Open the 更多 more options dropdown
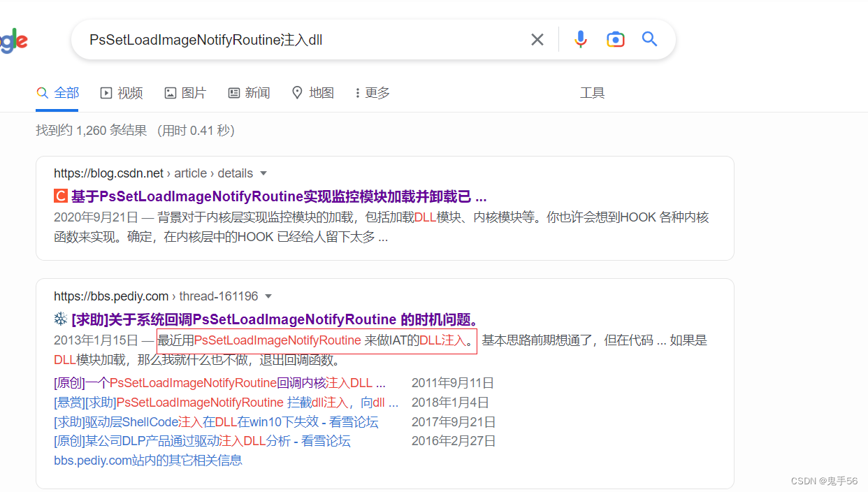The image size is (868, 492). click(x=370, y=92)
